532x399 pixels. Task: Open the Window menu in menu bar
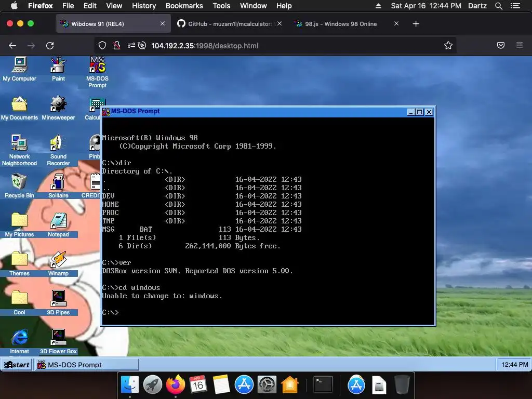253,6
